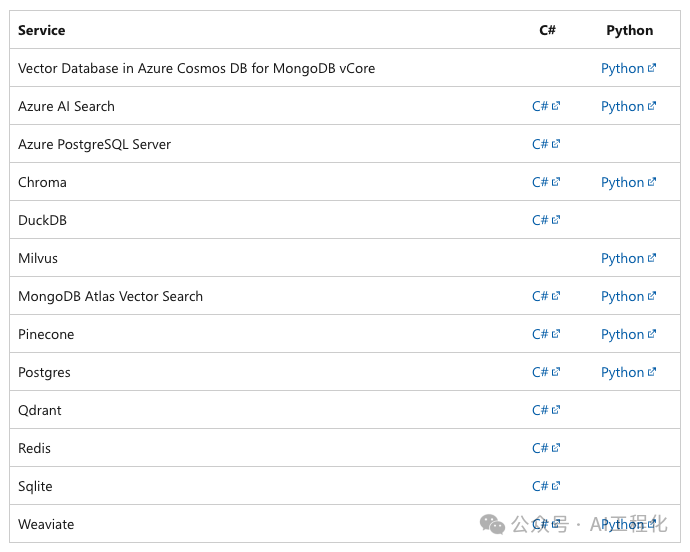Click the C# link for Azure AI Search

point(540,106)
